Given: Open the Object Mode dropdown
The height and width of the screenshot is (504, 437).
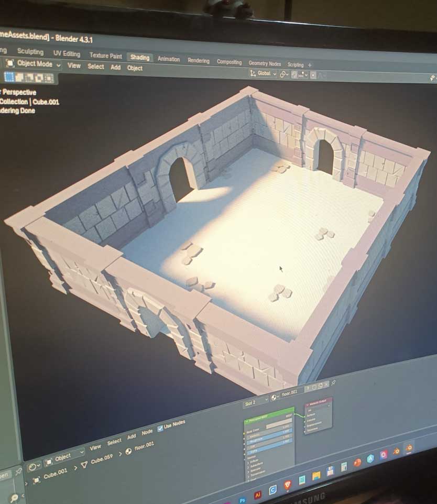Looking at the screenshot, I should click(34, 64).
